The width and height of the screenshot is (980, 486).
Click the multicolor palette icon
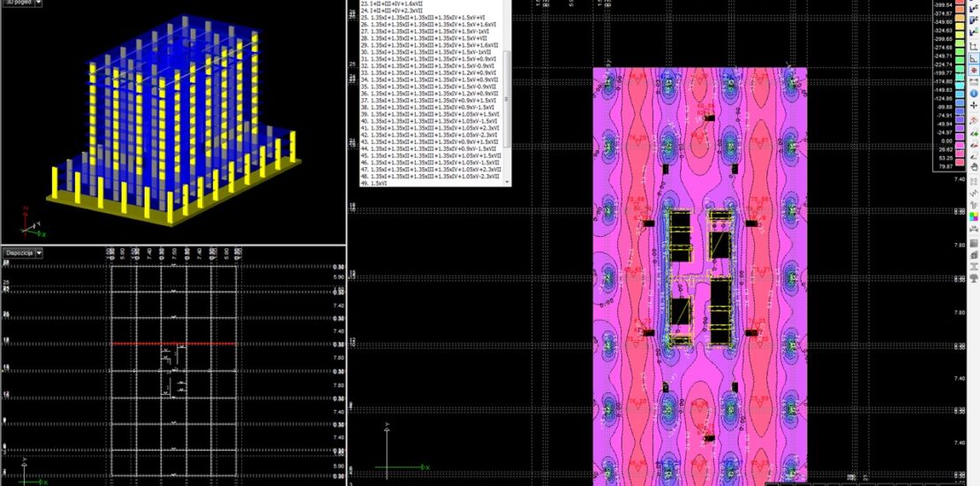[x=974, y=216]
